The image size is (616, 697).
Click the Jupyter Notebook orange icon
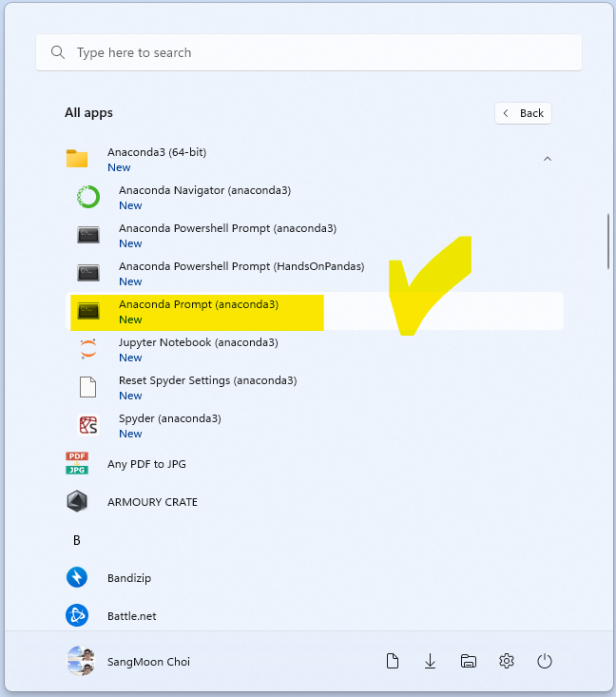click(x=88, y=349)
